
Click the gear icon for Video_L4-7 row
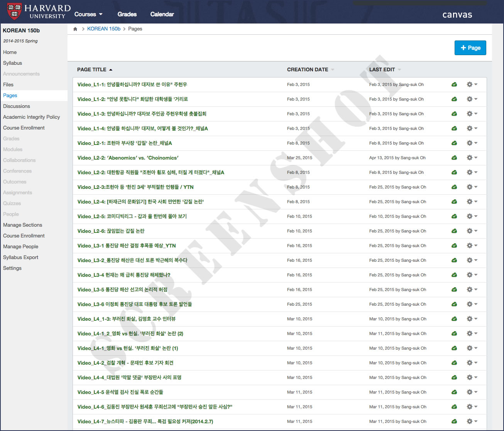(472, 421)
